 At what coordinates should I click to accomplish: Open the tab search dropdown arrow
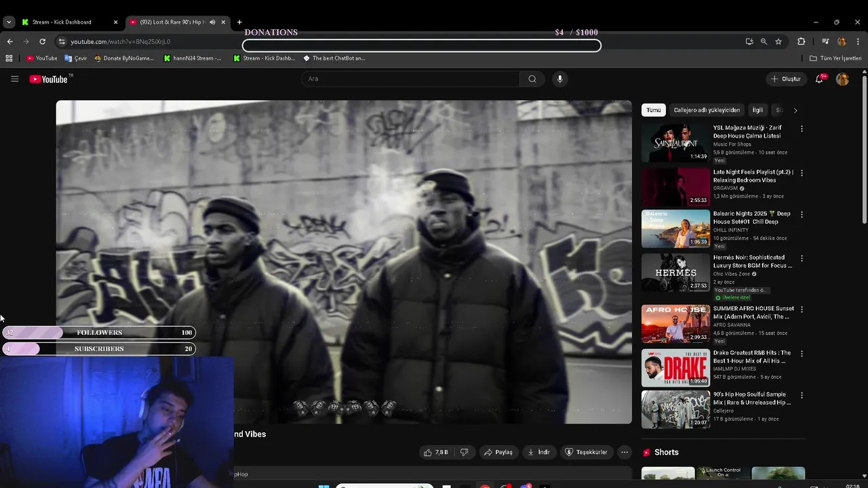click(9, 22)
